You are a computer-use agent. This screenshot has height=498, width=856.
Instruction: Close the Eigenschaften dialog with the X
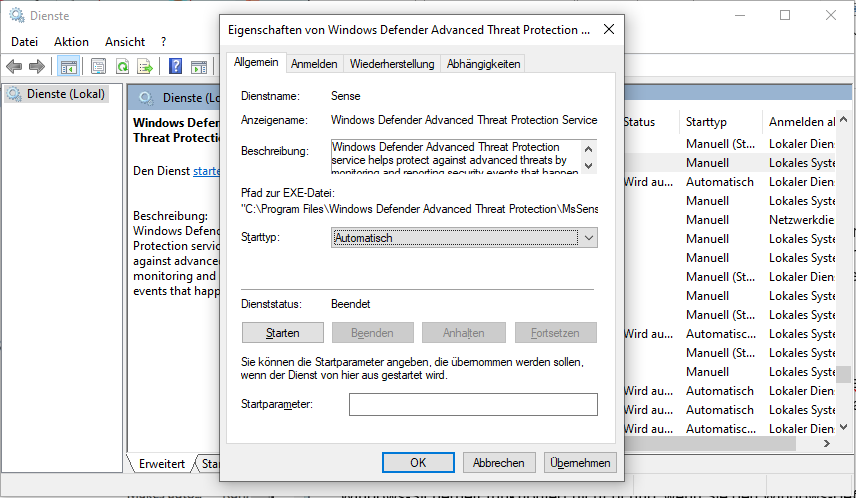pos(609,29)
